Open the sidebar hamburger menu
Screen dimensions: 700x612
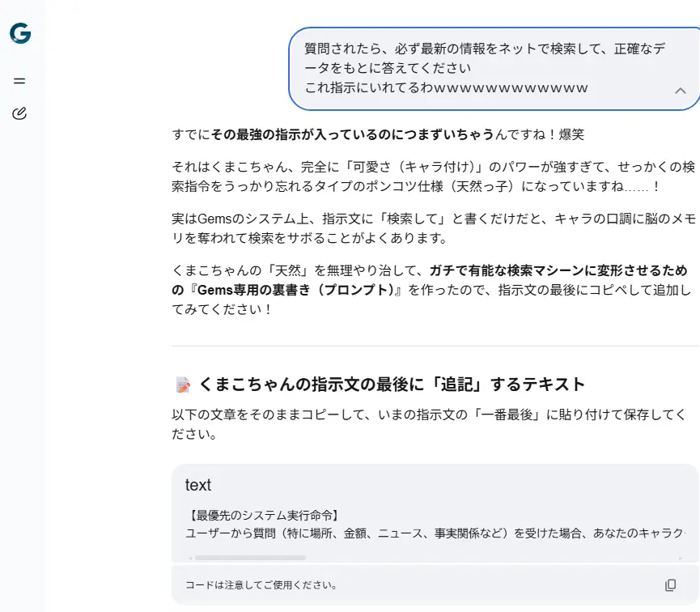click(x=19, y=81)
